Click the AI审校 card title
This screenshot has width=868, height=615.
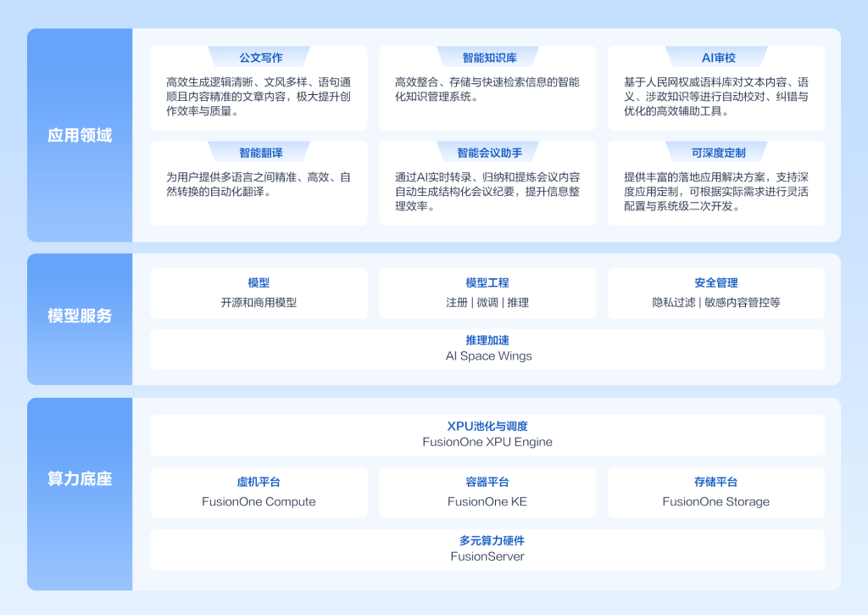pos(718,58)
